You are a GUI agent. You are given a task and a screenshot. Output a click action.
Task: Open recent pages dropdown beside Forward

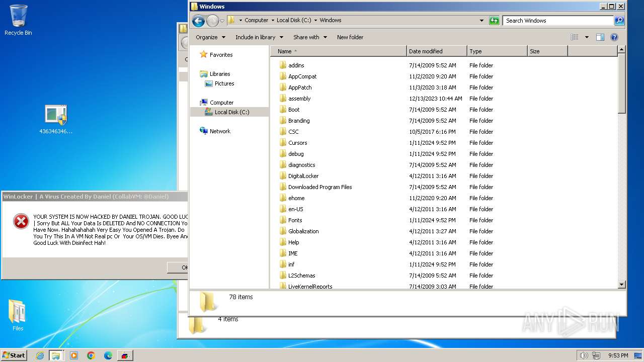tap(222, 21)
